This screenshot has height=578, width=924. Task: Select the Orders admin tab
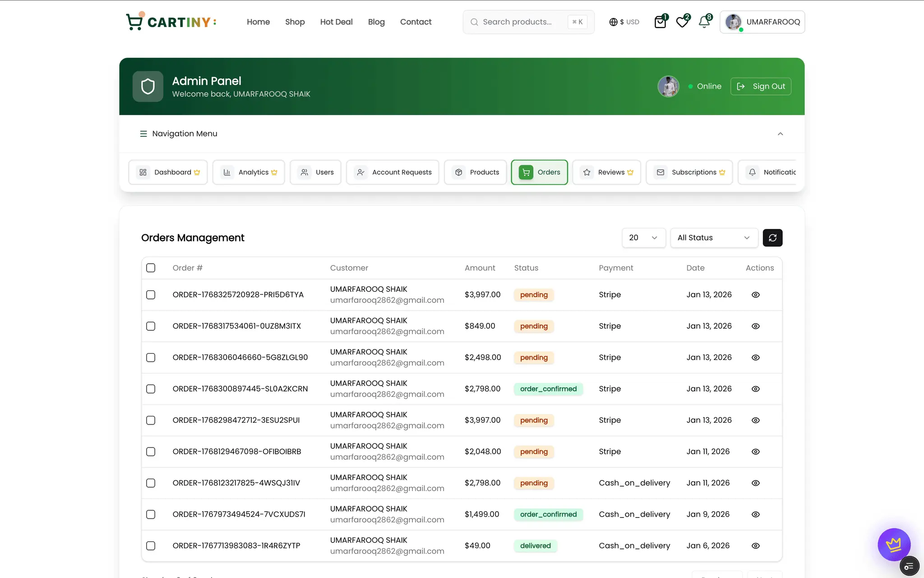pyautogui.click(x=539, y=172)
